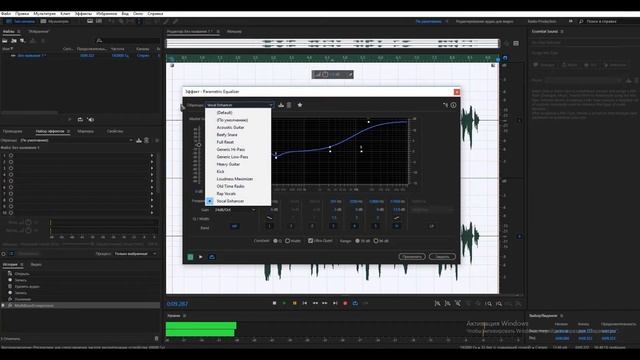Delete the equalizer preset via trash icon
Screen dimensions: 640x360
289,105
